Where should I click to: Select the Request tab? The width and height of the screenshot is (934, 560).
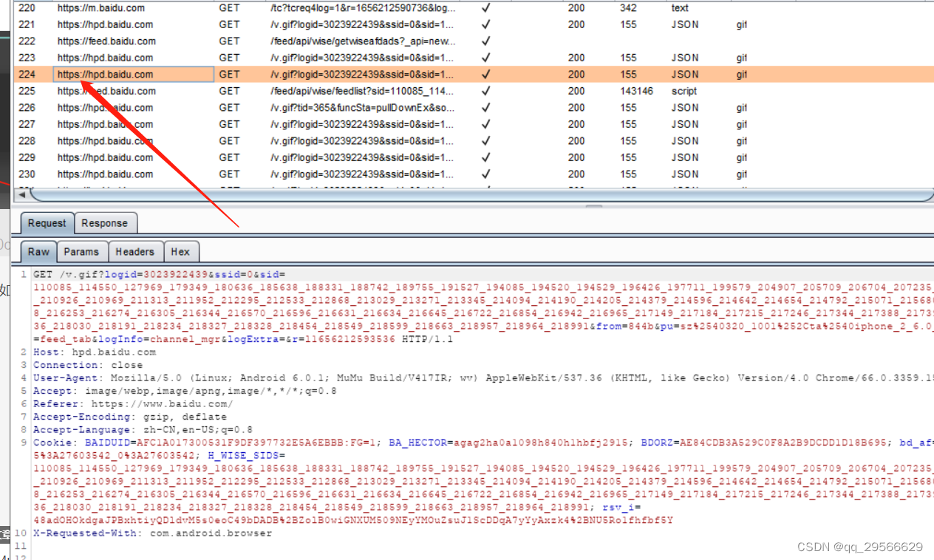tap(47, 223)
